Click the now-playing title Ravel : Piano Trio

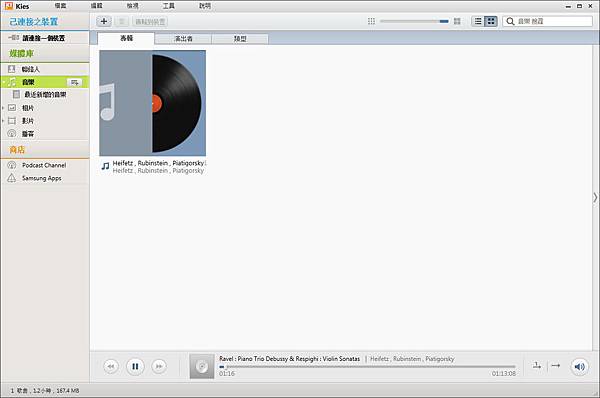click(x=290, y=359)
